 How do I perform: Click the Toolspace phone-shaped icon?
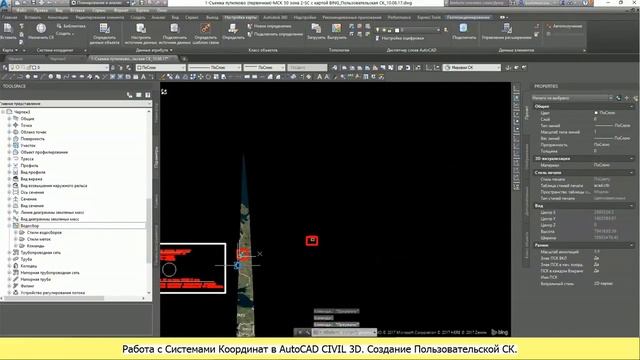click(x=129, y=95)
